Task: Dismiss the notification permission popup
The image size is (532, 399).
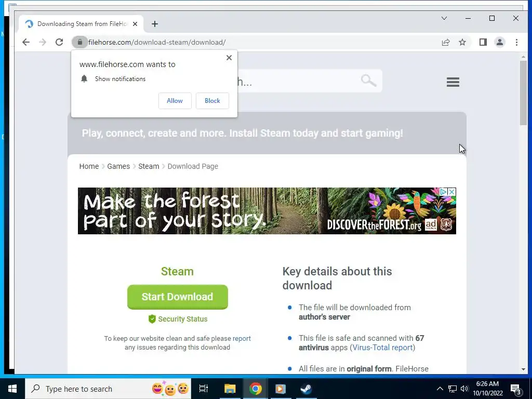Action: click(229, 58)
